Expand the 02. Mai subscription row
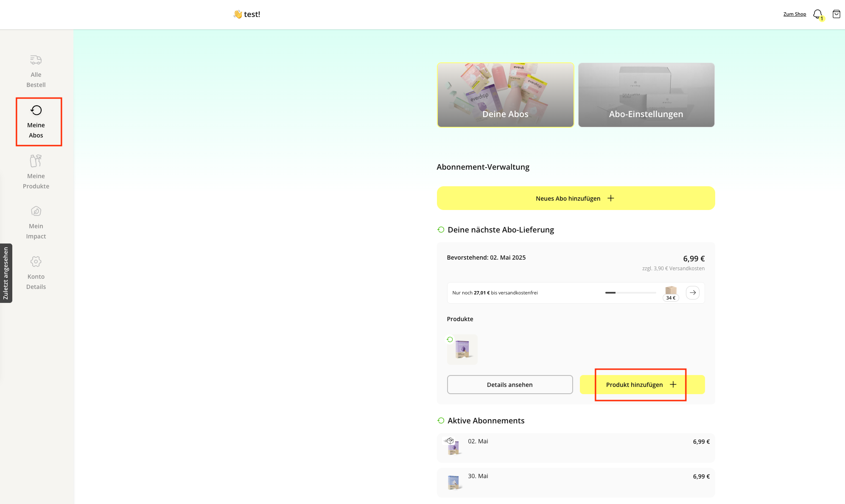845x504 pixels. [x=576, y=448]
